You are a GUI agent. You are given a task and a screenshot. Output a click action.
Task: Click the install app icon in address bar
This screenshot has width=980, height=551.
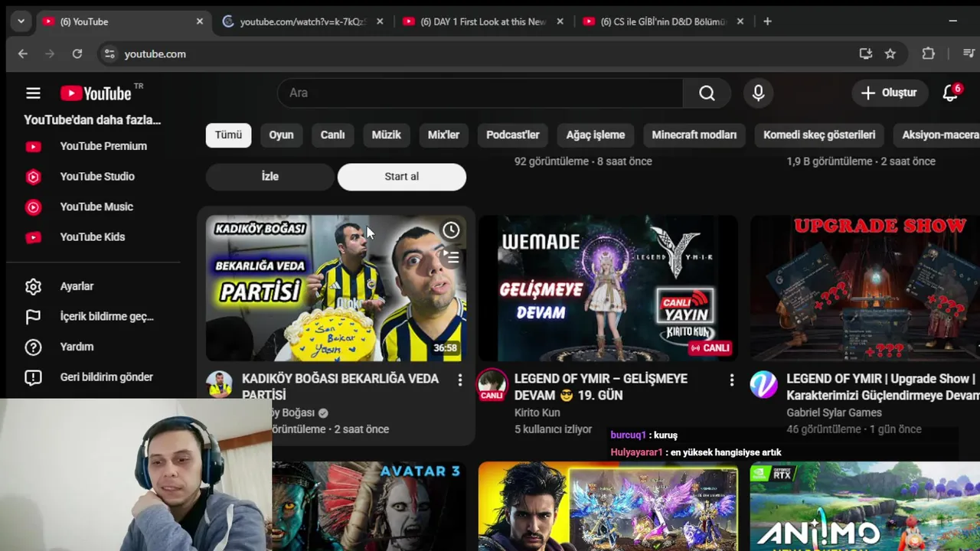point(866,54)
